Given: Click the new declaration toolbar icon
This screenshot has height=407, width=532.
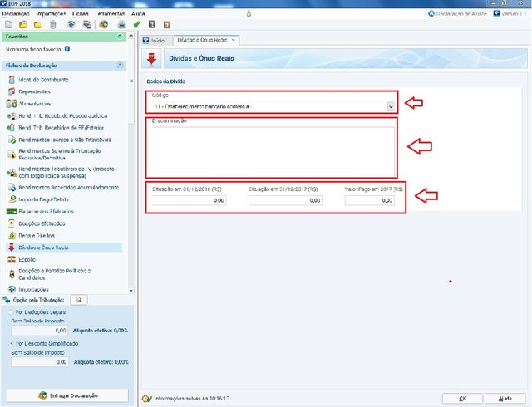Looking at the screenshot, I should tap(9, 25).
